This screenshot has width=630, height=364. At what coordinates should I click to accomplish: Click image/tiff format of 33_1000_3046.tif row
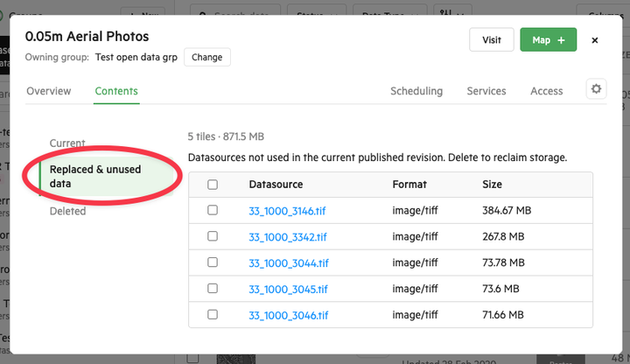click(415, 315)
